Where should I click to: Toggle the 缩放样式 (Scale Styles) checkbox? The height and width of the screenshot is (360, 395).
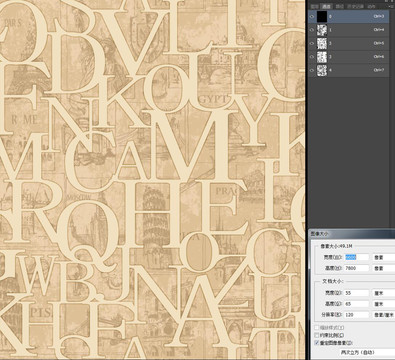[317, 328]
